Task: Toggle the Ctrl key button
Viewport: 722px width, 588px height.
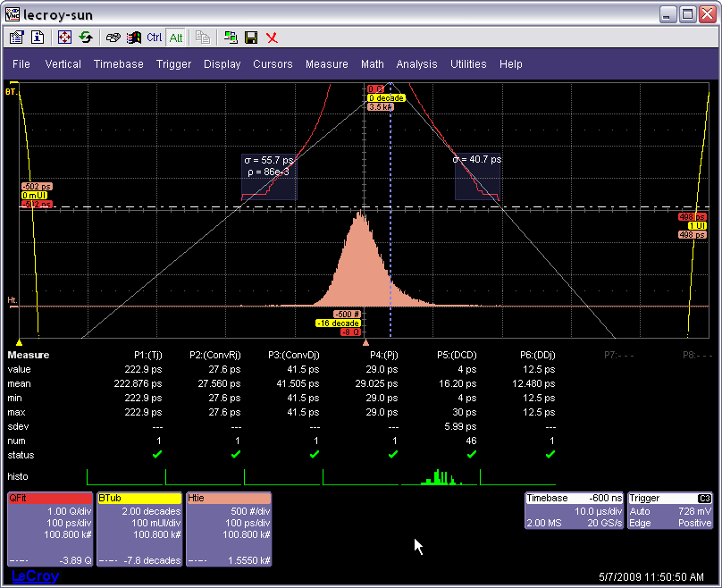Action: 155,38
